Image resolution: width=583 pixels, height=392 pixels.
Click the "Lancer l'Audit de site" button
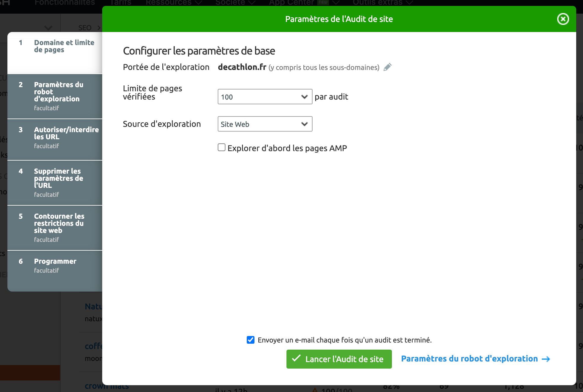coord(339,359)
